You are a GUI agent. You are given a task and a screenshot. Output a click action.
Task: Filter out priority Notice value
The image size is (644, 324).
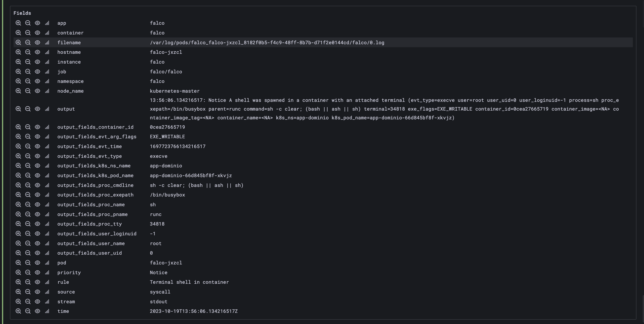(28, 273)
